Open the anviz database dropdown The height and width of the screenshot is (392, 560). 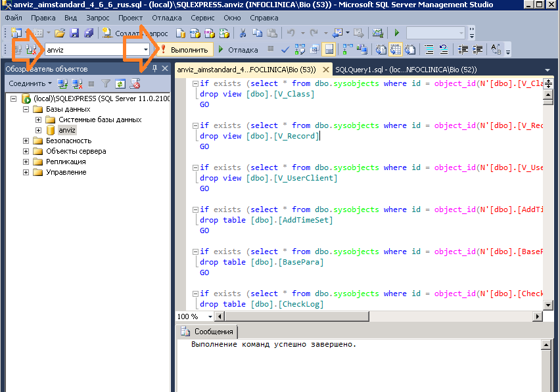click(146, 50)
